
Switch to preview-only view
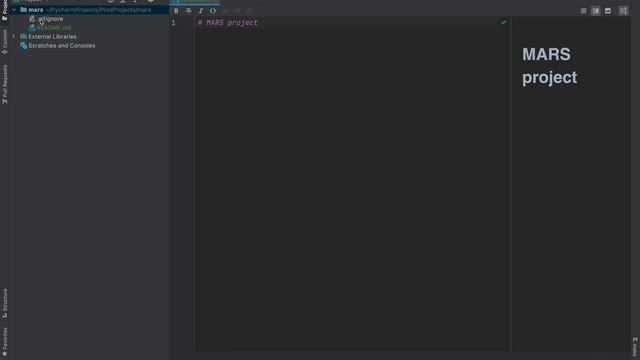[x=608, y=11]
